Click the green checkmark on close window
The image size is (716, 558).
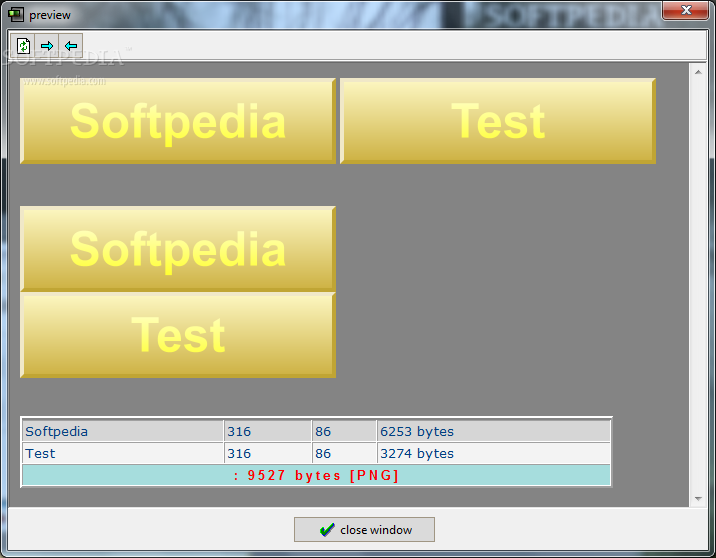pos(327,530)
